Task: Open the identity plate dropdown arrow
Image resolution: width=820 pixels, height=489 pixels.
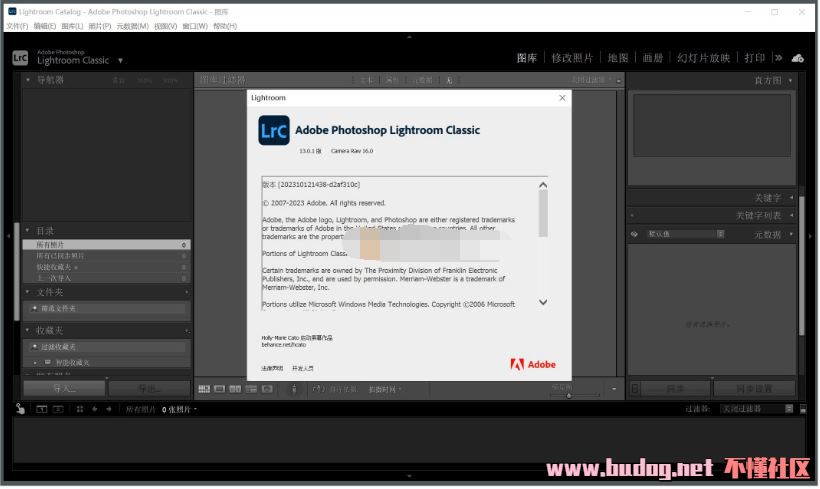Action: 120,61
